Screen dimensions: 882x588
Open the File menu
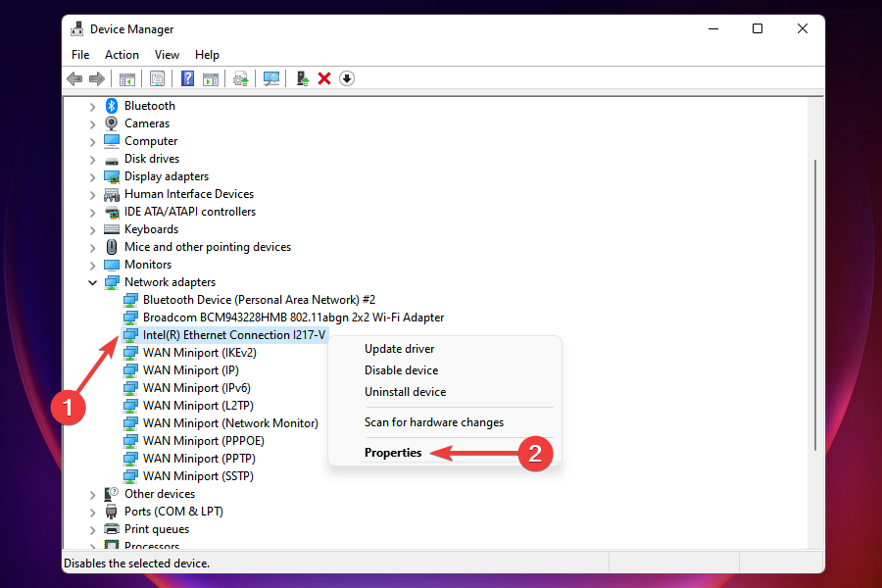point(80,55)
